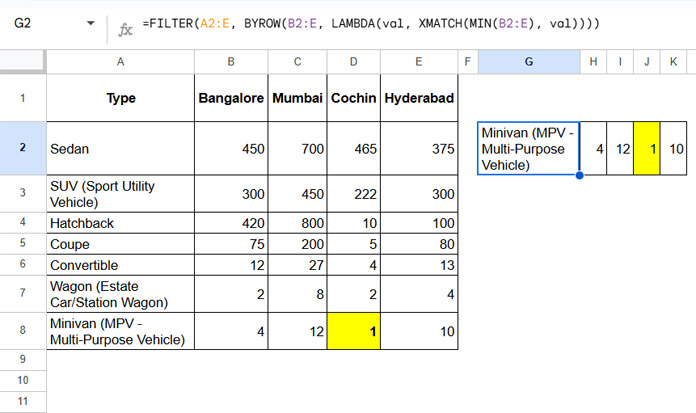Select SUV's Cochin value 222
696x413 pixels.
click(x=353, y=193)
